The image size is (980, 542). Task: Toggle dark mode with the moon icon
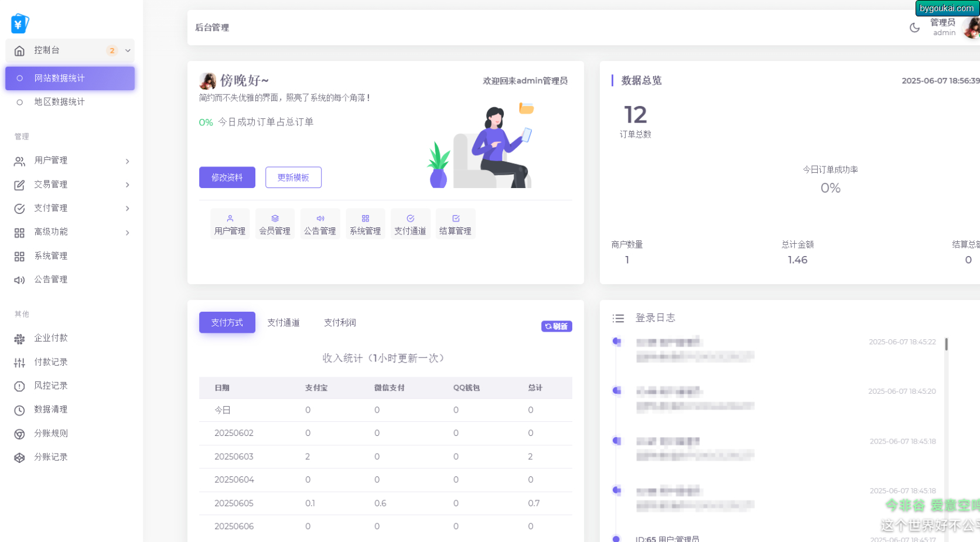click(x=914, y=28)
